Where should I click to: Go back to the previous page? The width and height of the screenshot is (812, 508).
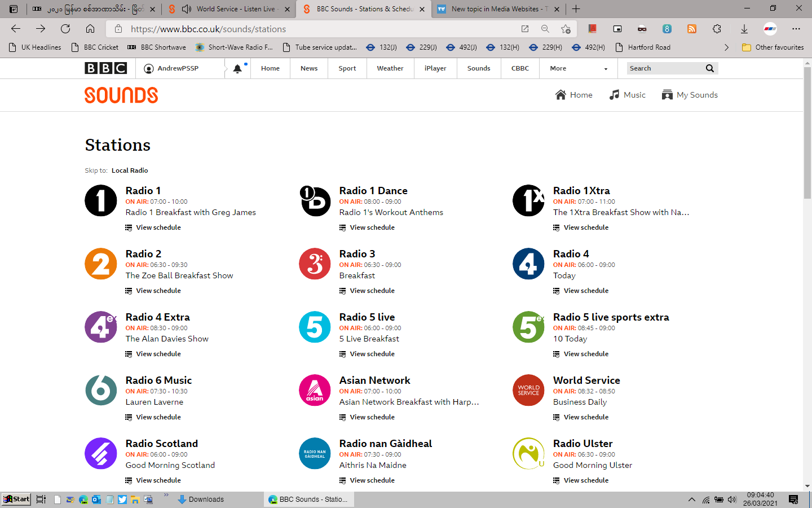pyautogui.click(x=16, y=29)
